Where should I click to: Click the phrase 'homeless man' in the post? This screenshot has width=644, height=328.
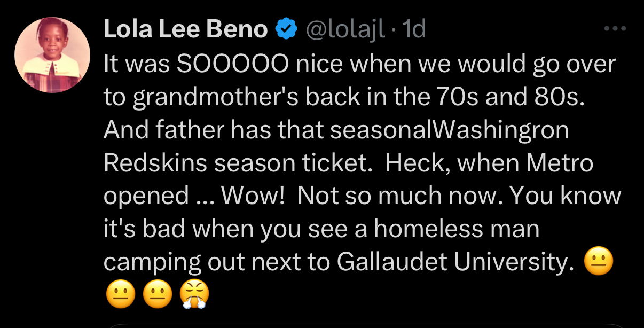[457, 229]
